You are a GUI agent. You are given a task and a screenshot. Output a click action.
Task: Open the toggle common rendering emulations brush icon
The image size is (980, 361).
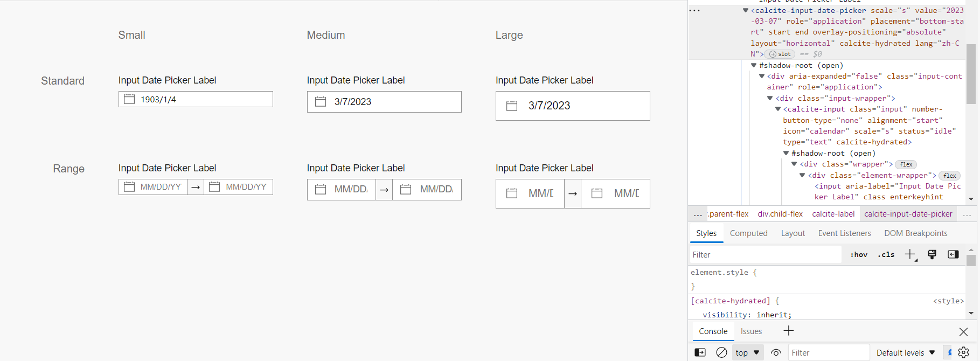[932, 254]
